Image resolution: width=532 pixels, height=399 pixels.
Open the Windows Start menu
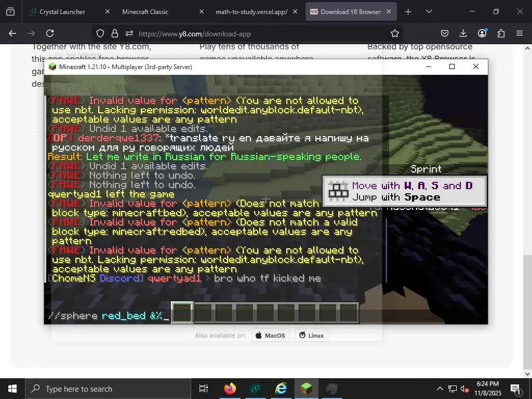(x=12, y=389)
